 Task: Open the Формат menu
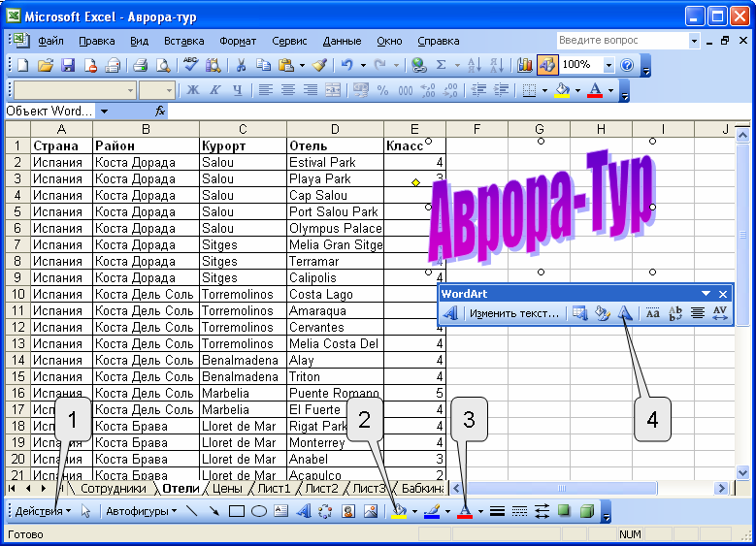[238, 41]
